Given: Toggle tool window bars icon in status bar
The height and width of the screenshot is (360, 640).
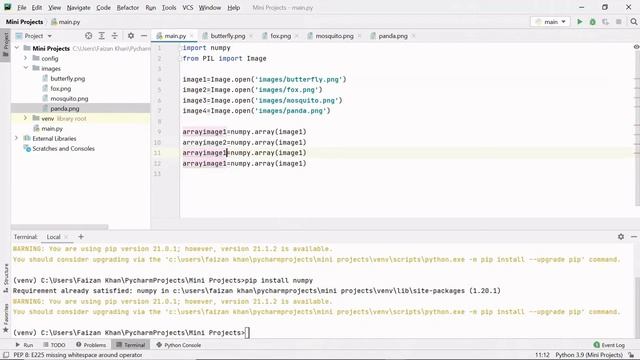Looking at the screenshot, I should coord(6,355).
